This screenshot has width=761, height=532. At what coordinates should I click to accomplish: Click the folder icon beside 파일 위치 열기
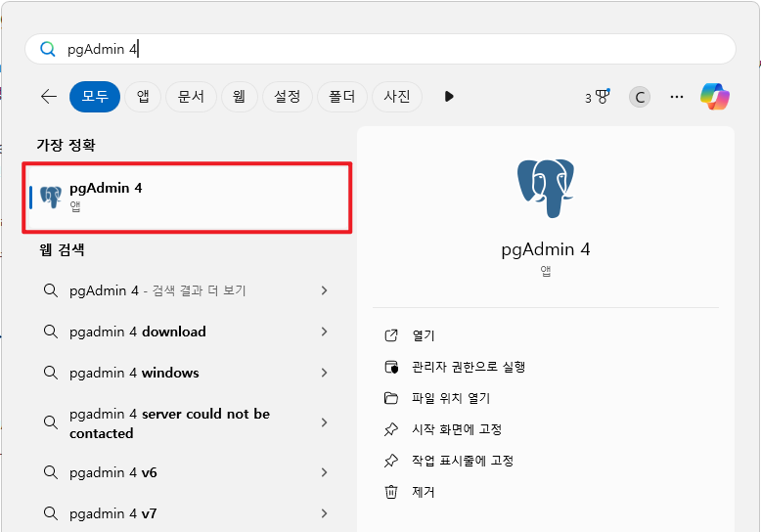pyautogui.click(x=391, y=398)
